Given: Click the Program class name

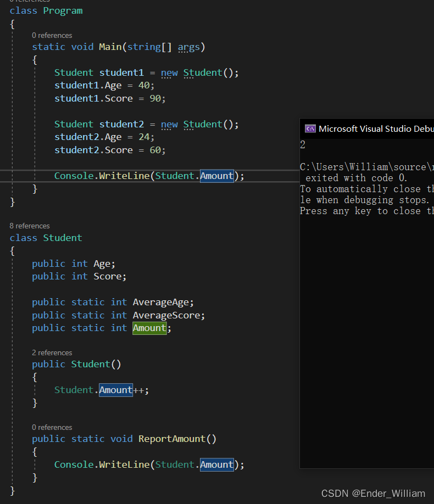Looking at the screenshot, I should pyautogui.click(x=63, y=10).
